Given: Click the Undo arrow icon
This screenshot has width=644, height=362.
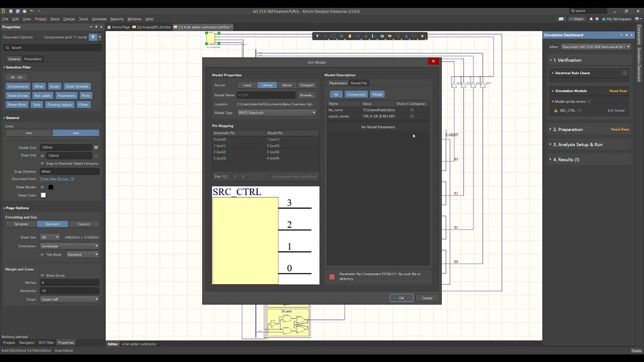Looking at the screenshot, I should [32, 11].
